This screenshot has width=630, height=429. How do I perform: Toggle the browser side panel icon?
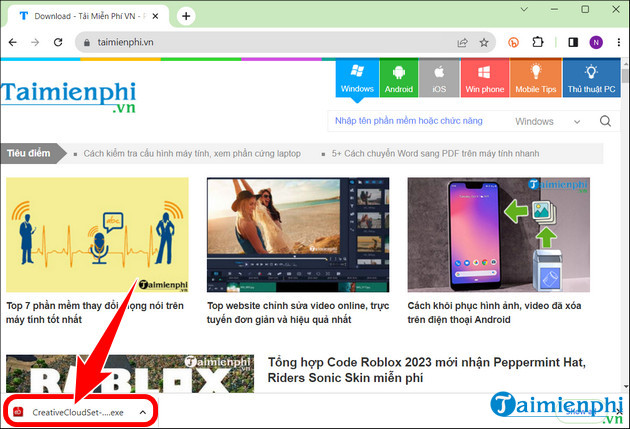tap(573, 42)
